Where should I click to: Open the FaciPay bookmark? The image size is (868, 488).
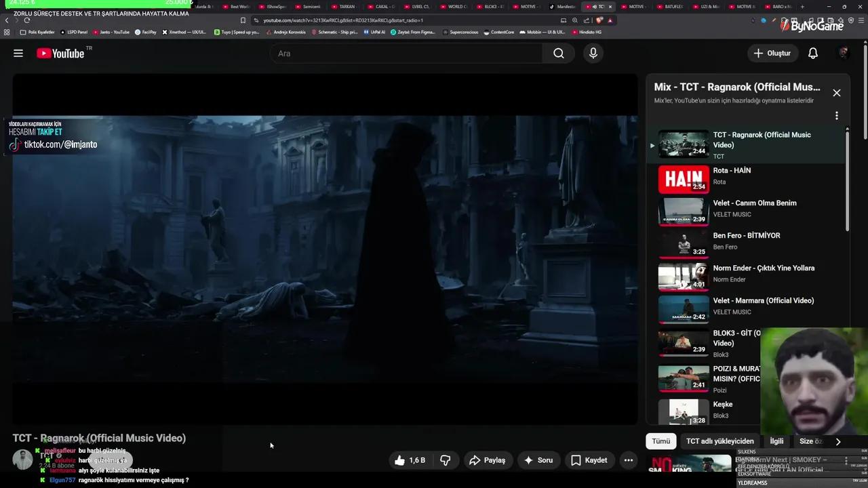tap(145, 32)
